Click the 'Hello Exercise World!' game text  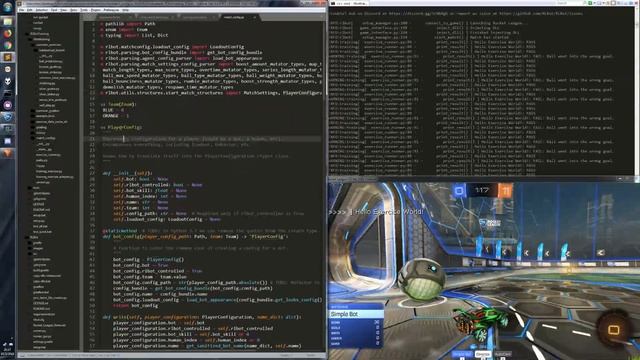pyautogui.click(x=389, y=212)
